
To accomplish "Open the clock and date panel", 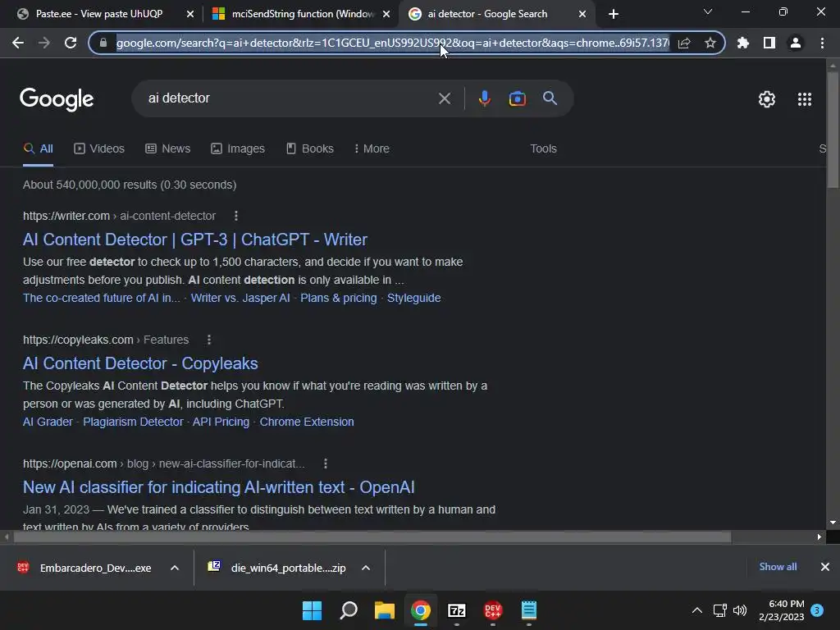I will [781, 610].
